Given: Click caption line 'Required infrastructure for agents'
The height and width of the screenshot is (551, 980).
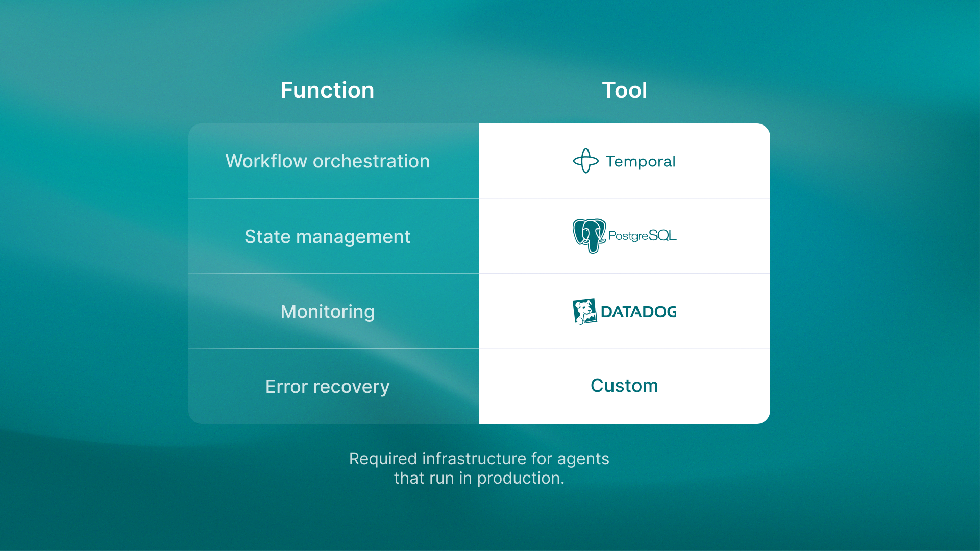Looking at the screenshot, I should pos(479,459).
